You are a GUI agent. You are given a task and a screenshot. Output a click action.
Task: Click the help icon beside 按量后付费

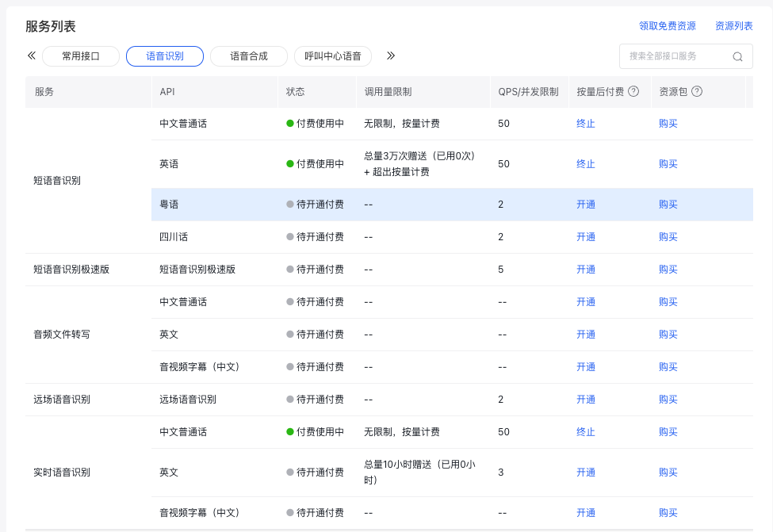point(633,91)
